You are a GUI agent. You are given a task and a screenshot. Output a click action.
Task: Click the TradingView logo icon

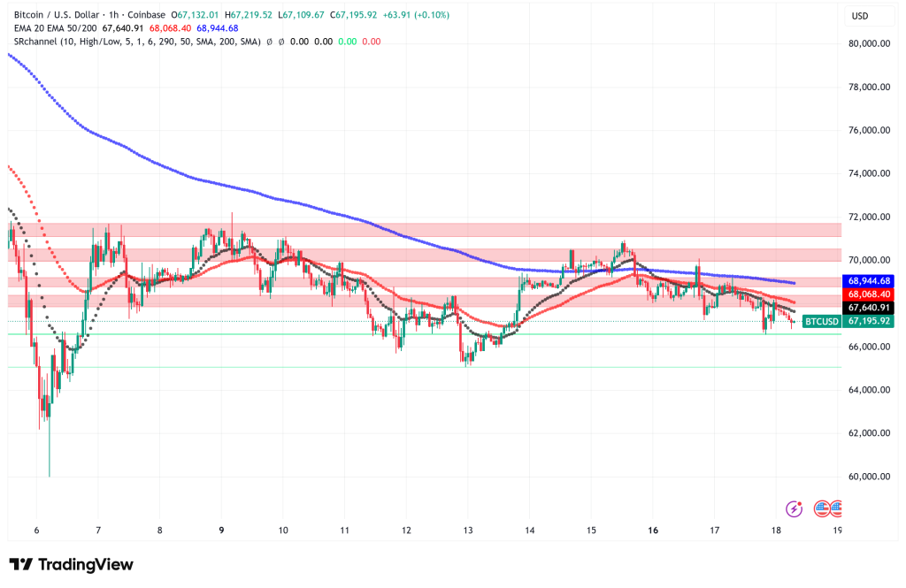[22, 564]
